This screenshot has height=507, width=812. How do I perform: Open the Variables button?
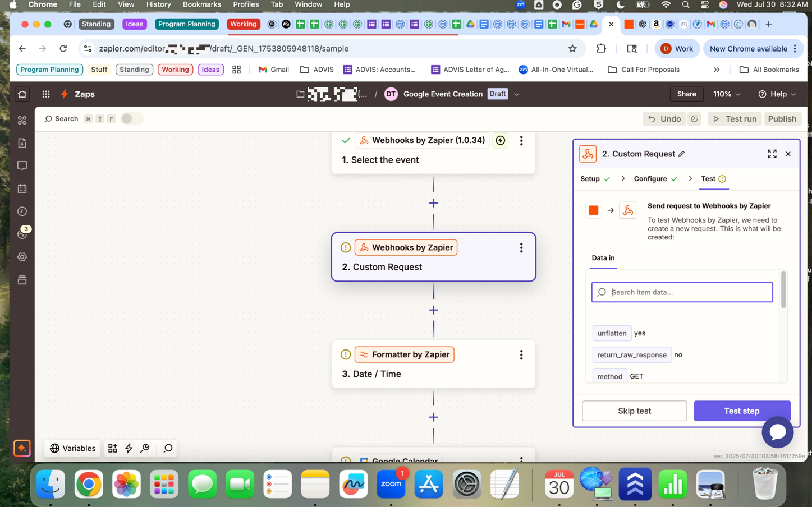point(72,448)
